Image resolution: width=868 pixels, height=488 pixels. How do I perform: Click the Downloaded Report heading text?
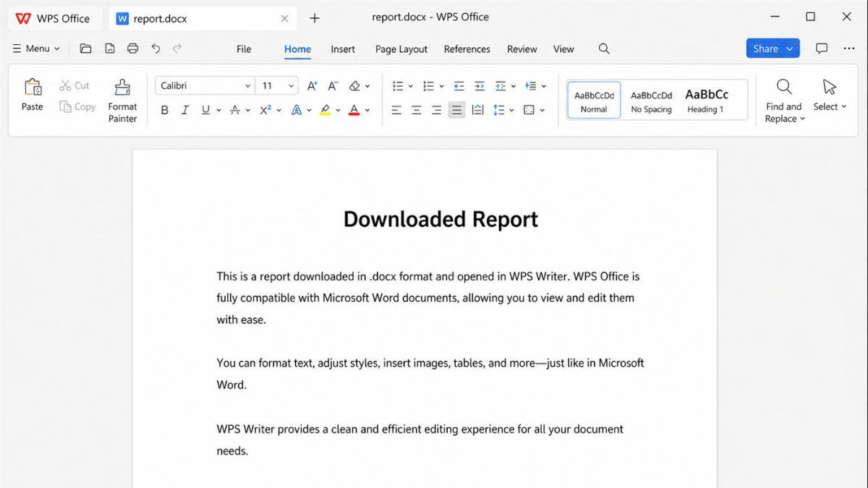pos(441,219)
